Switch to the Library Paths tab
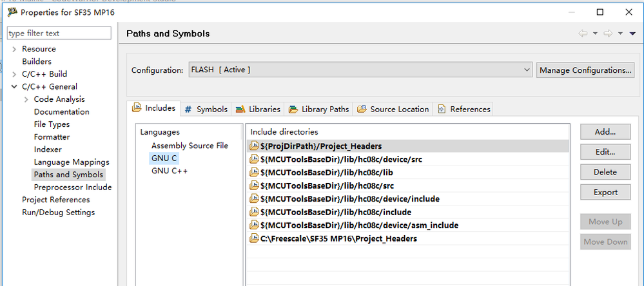 (319, 109)
